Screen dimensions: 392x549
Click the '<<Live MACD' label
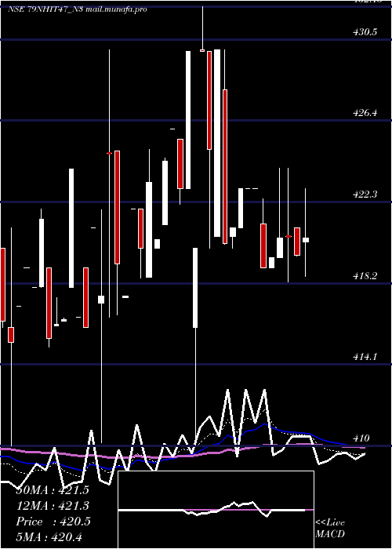[x=330, y=528]
